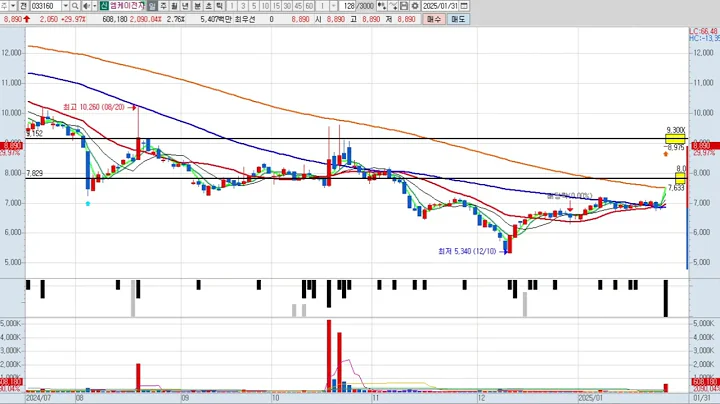Select the 3 interval button

pyautogui.click(x=242, y=6)
